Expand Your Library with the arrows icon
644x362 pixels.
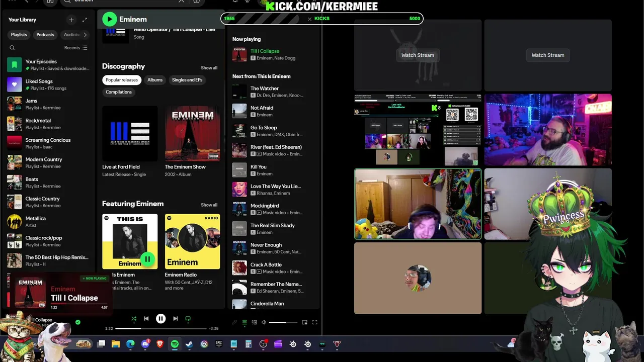pyautogui.click(x=85, y=20)
